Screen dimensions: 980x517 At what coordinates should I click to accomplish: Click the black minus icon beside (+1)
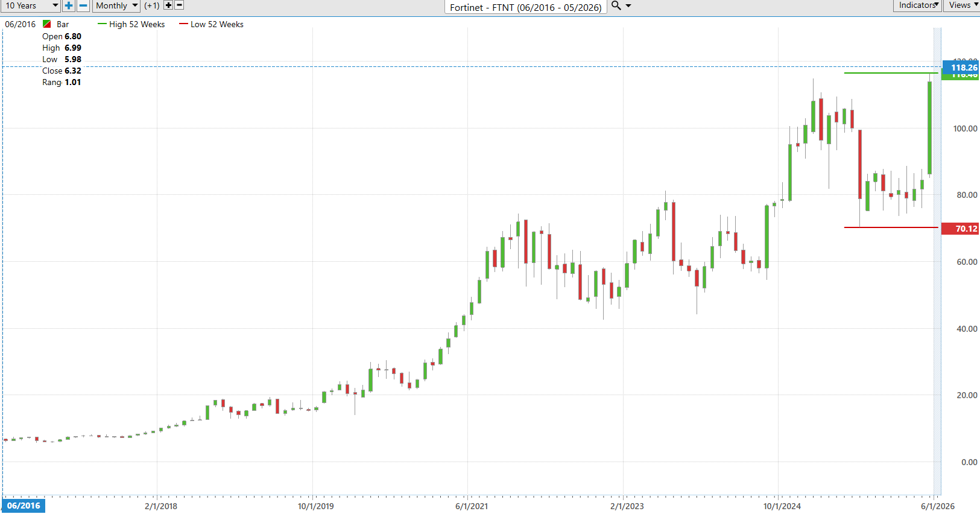(179, 5)
